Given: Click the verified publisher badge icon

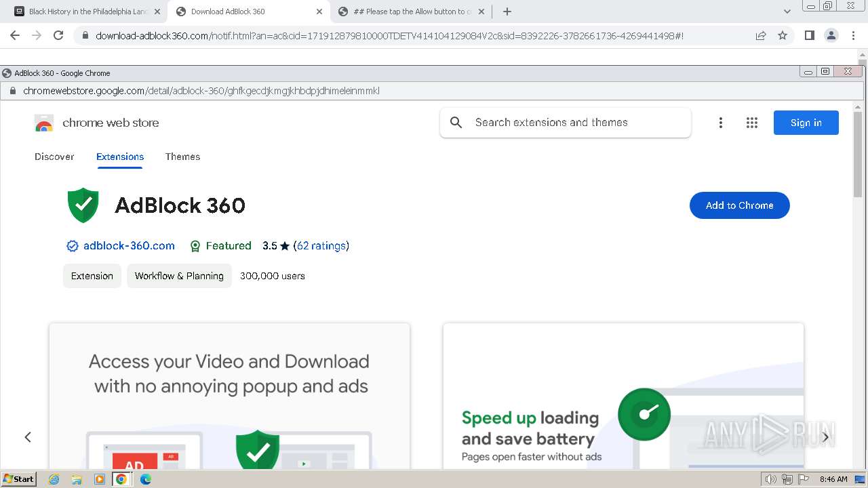Looking at the screenshot, I should (x=73, y=246).
